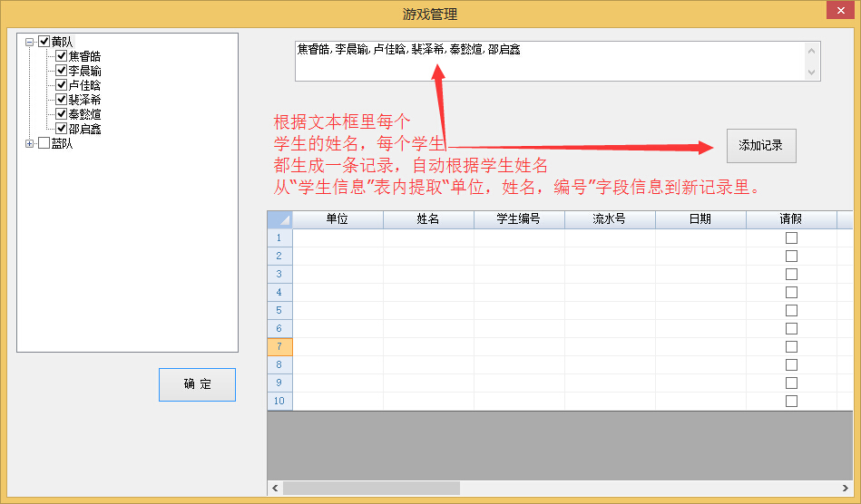The image size is (861, 504).
Task: Click the 添加记录 button
Action: pos(761,146)
